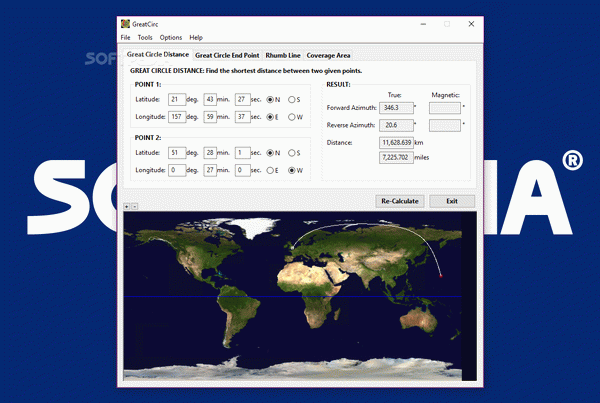600x403 pixels.
Task: Click the map zoom-out minus button
Action: pyautogui.click(x=135, y=206)
